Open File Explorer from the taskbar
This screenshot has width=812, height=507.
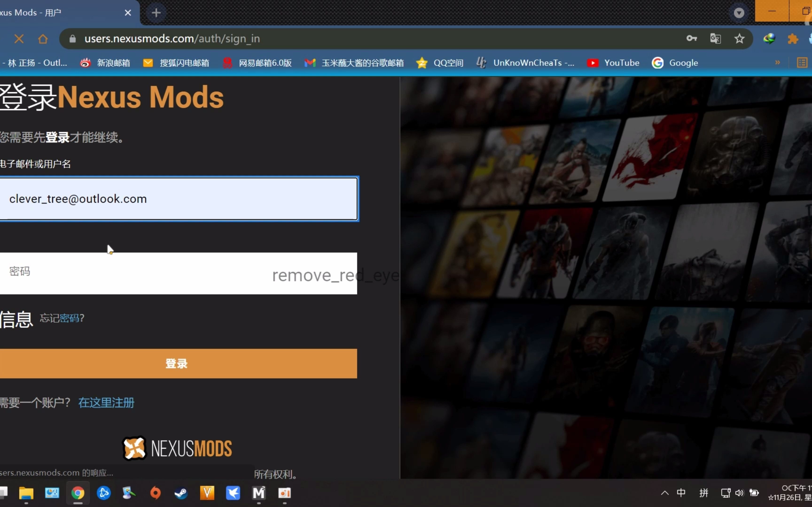click(x=26, y=493)
